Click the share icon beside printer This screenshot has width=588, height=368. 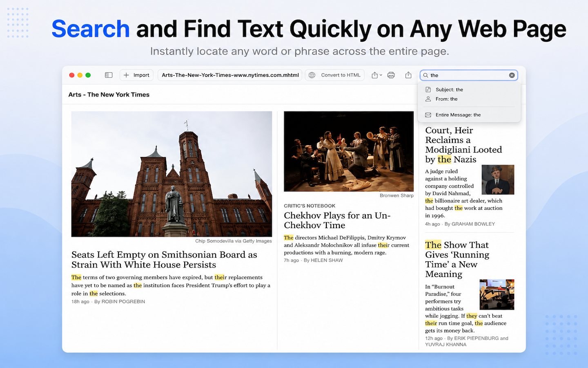click(x=408, y=75)
